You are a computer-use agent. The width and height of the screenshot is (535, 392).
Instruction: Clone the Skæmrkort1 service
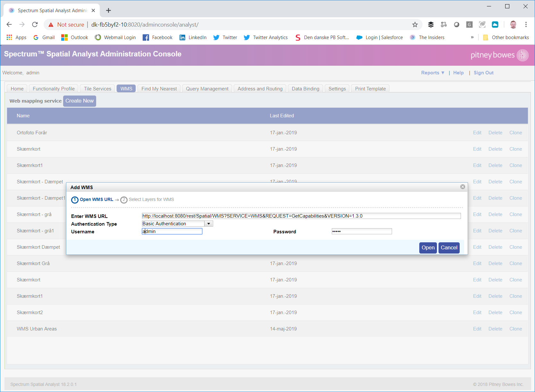pos(515,165)
